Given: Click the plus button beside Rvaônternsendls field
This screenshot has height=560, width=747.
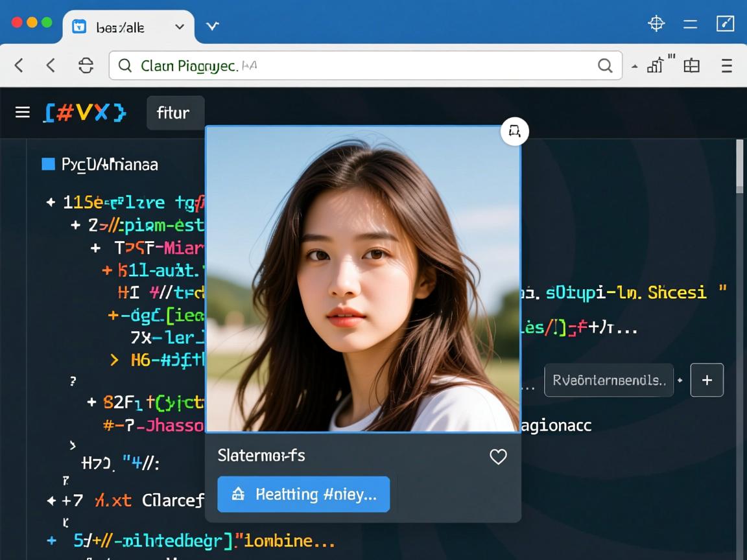Looking at the screenshot, I should 707,380.
